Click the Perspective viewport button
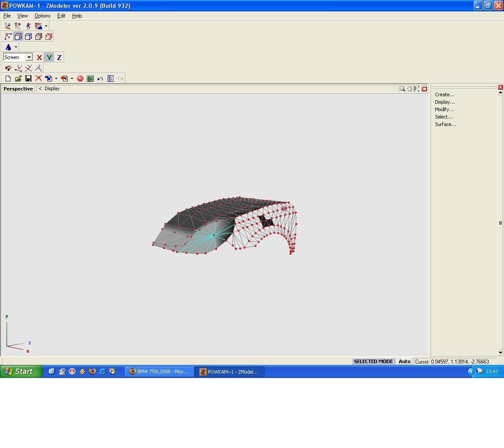The height and width of the screenshot is (448, 504). (x=18, y=89)
